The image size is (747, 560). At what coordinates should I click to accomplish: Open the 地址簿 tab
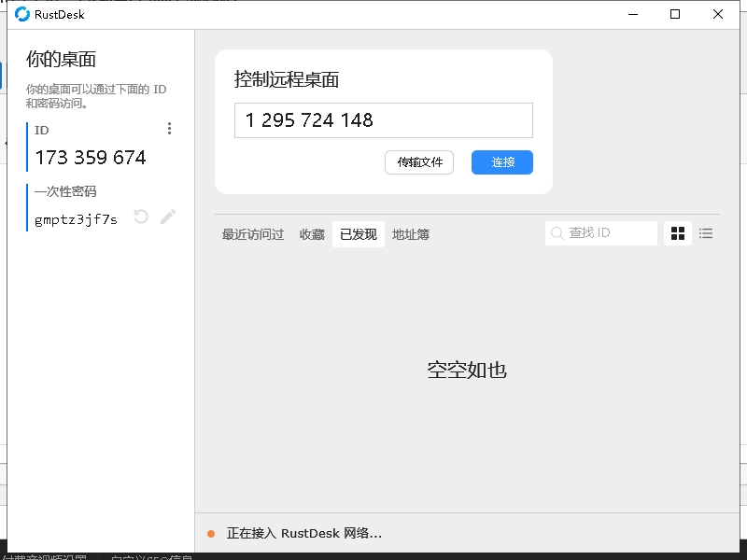pyautogui.click(x=411, y=234)
